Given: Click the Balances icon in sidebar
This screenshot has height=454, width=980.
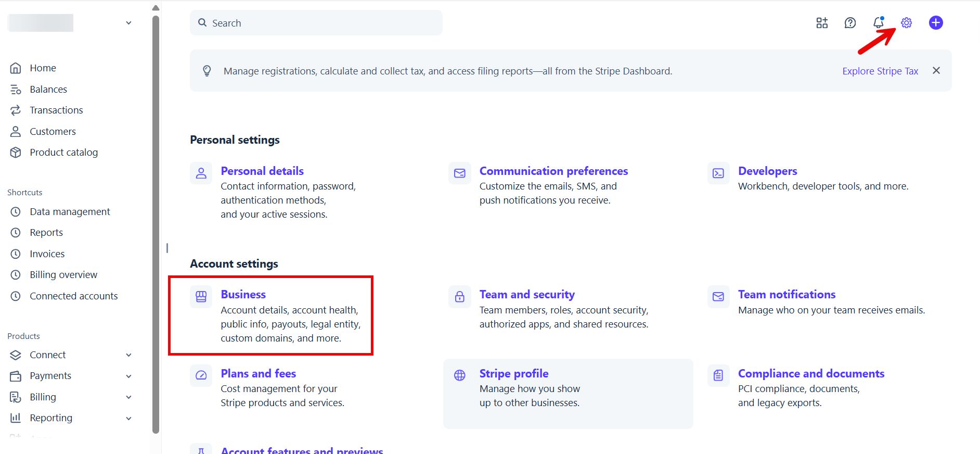Looking at the screenshot, I should tap(16, 90).
